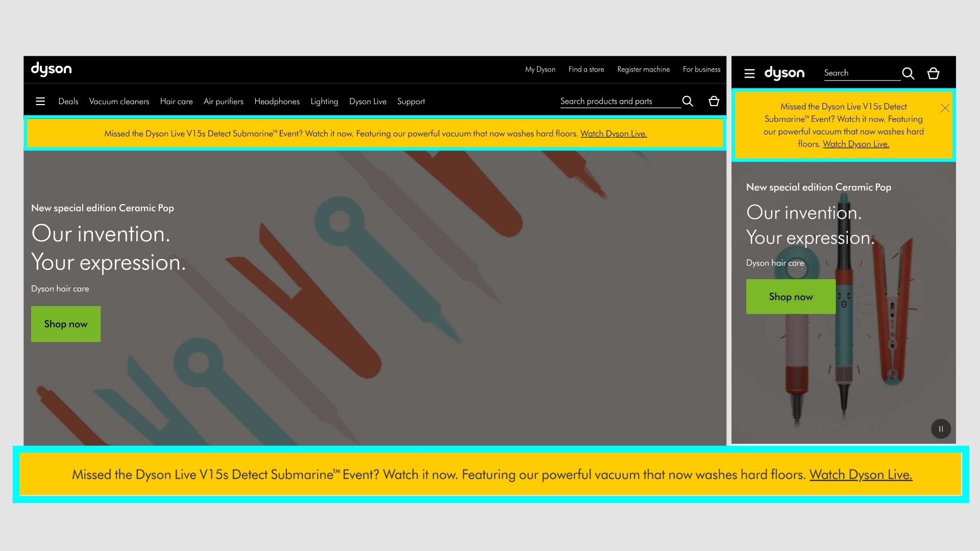Open Support navigation item

pos(411,102)
